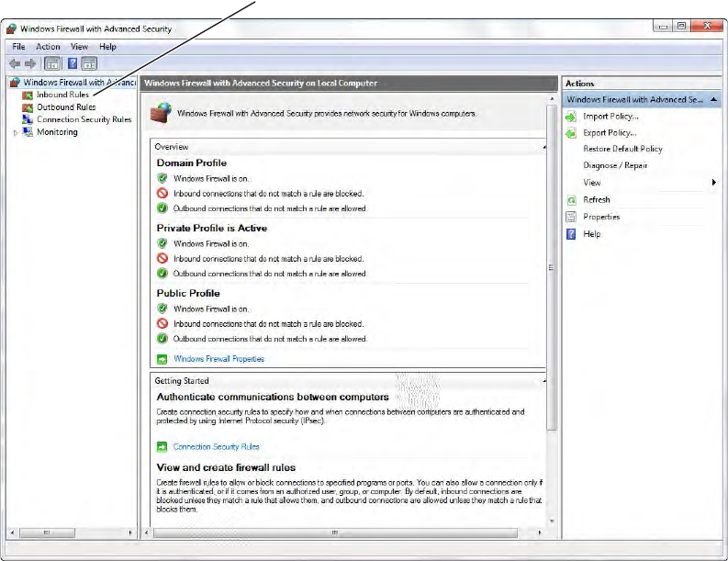Open the View submenu arrow in Actions
Viewport: 728px width, 561px height.
click(x=714, y=183)
